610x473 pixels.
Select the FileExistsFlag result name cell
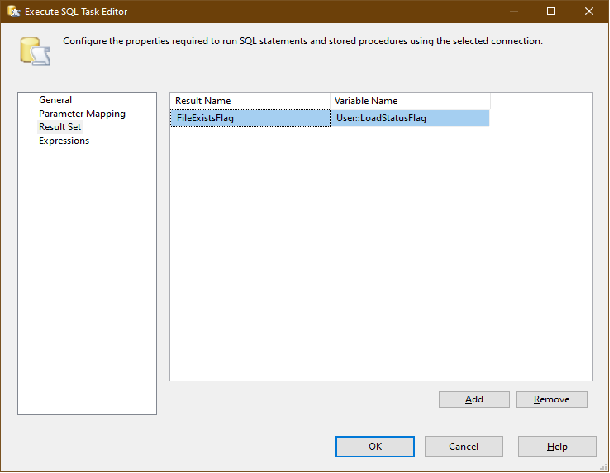[249, 118]
